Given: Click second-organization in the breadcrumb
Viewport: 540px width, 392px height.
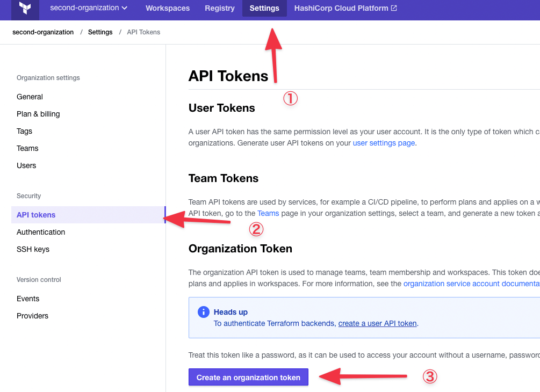Looking at the screenshot, I should coord(43,32).
